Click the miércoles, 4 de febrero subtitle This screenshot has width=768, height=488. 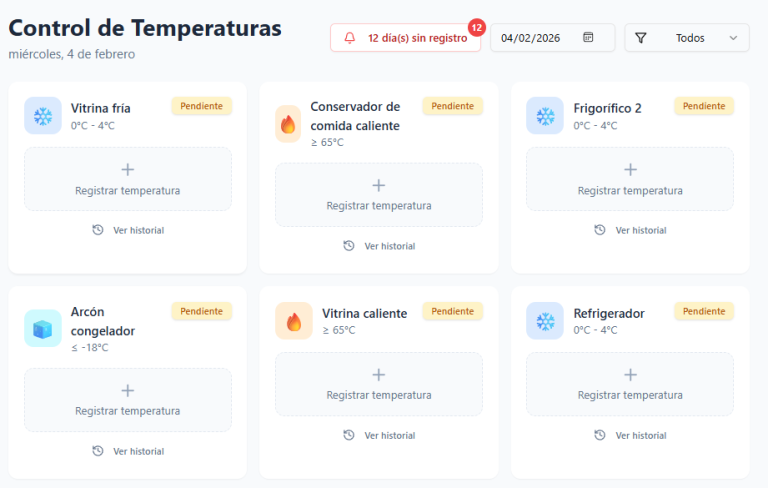[x=72, y=54]
